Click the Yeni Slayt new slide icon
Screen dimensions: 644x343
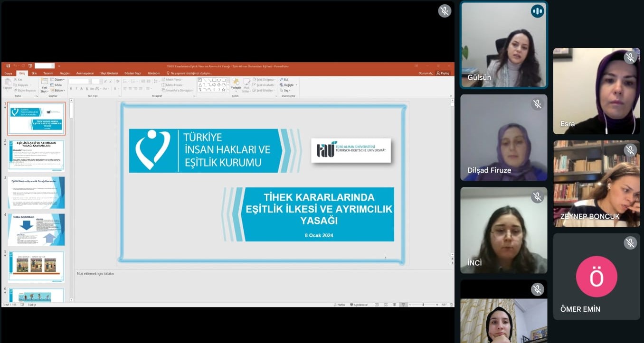(x=44, y=81)
